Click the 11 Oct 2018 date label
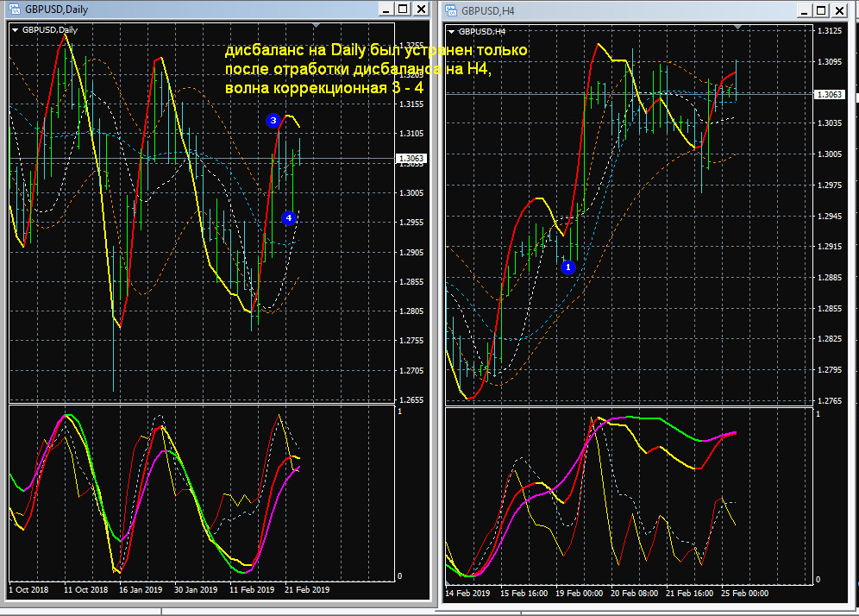This screenshot has height=616, width=859. point(85,590)
